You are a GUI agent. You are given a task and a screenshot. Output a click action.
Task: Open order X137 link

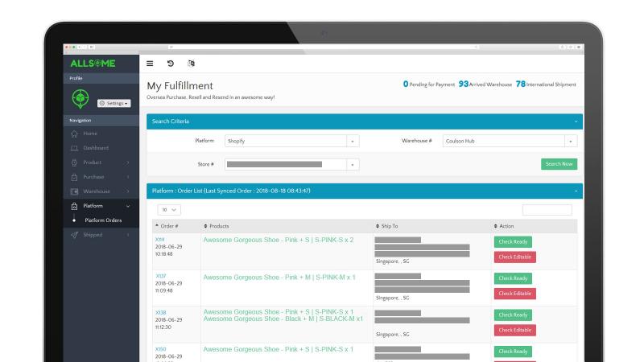pos(160,276)
